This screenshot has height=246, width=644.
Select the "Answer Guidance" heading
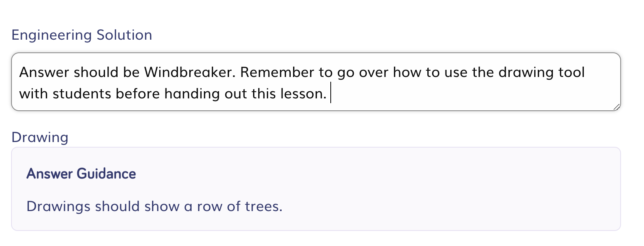81,174
